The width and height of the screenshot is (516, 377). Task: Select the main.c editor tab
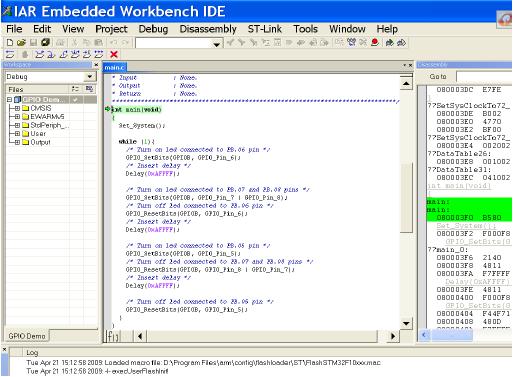pos(114,67)
